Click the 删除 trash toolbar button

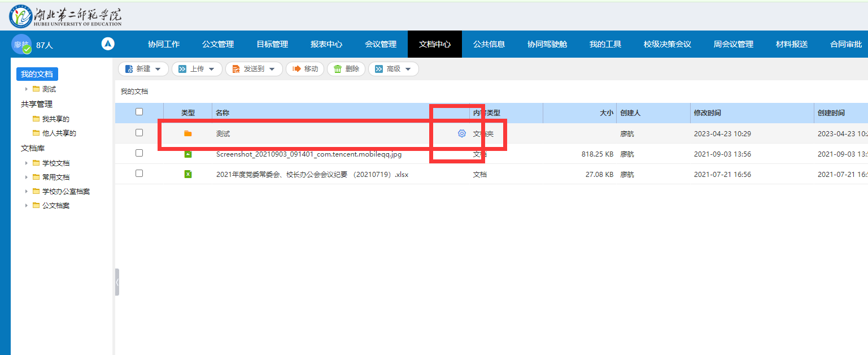point(346,69)
